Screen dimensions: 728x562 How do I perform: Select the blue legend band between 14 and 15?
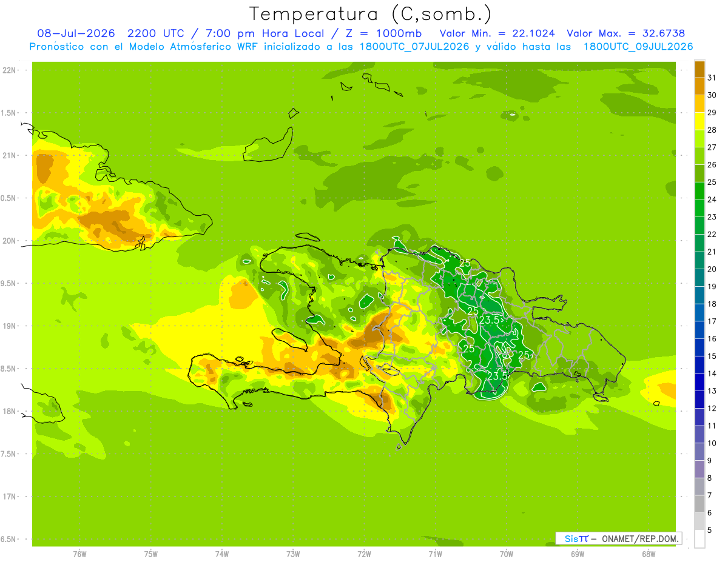coord(699,365)
